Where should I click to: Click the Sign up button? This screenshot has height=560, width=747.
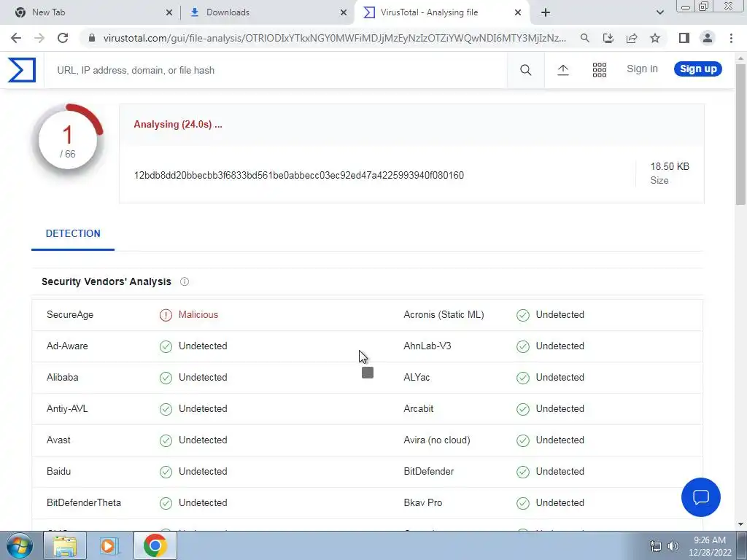pyautogui.click(x=698, y=69)
